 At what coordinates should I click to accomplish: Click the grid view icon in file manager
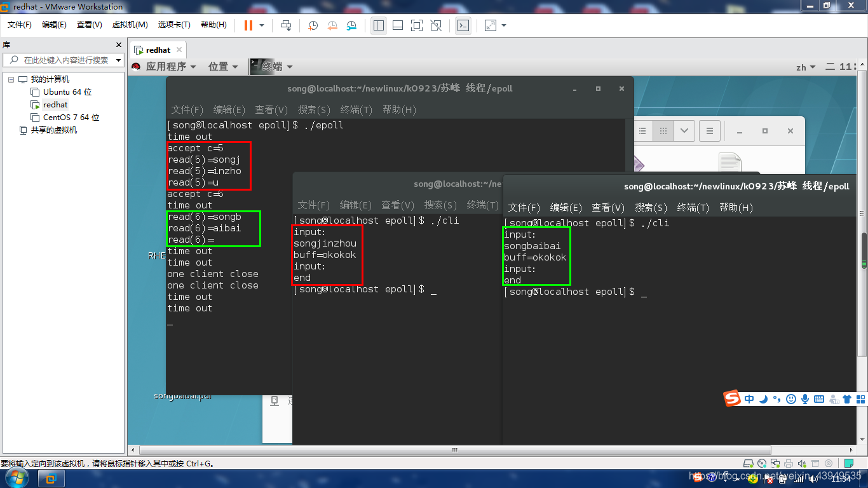(x=663, y=131)
